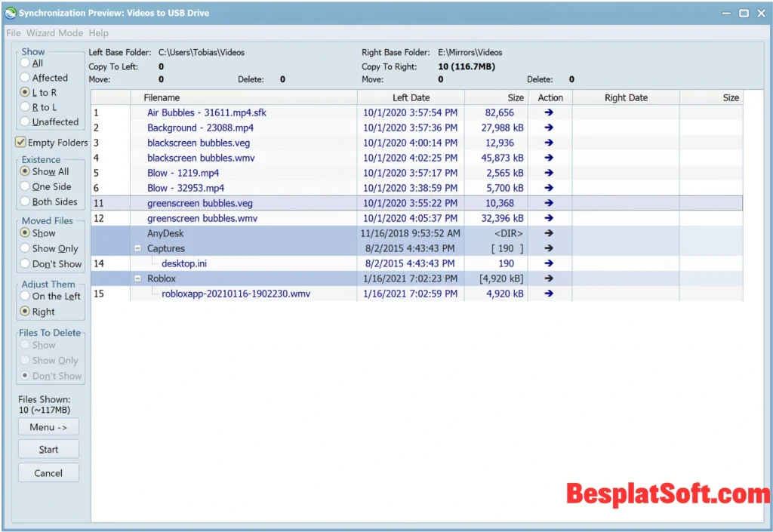
Task: Collapse the Roblox folder tree node
Action: [138, 278]
